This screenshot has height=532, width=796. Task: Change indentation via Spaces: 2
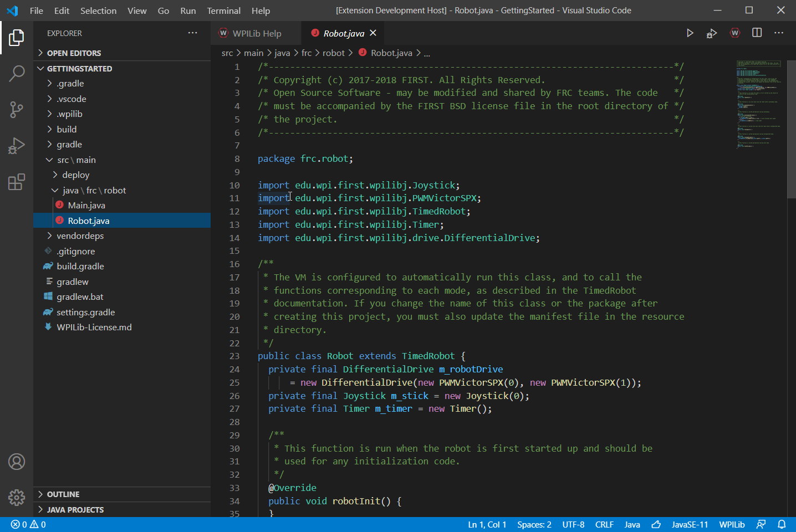coord(534,524)
